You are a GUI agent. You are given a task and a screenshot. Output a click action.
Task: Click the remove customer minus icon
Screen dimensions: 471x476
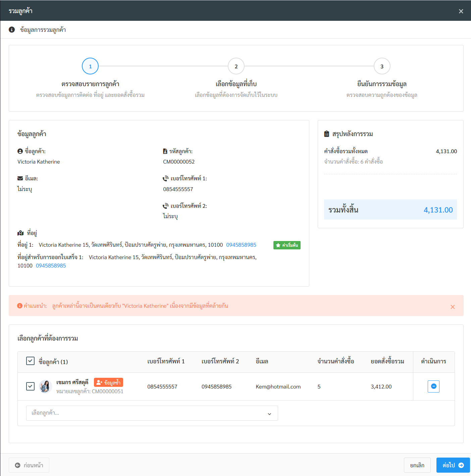coord(433,386)
